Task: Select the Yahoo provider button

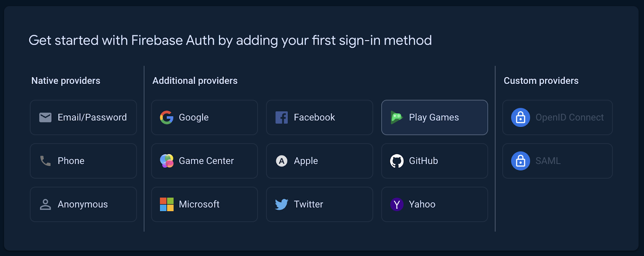Action: [435, 204]
